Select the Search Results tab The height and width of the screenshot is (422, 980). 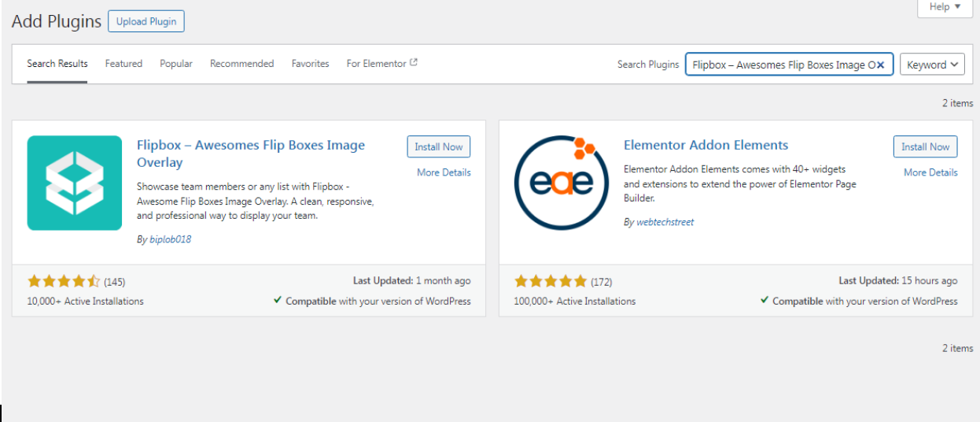click(x=57, y=64)
